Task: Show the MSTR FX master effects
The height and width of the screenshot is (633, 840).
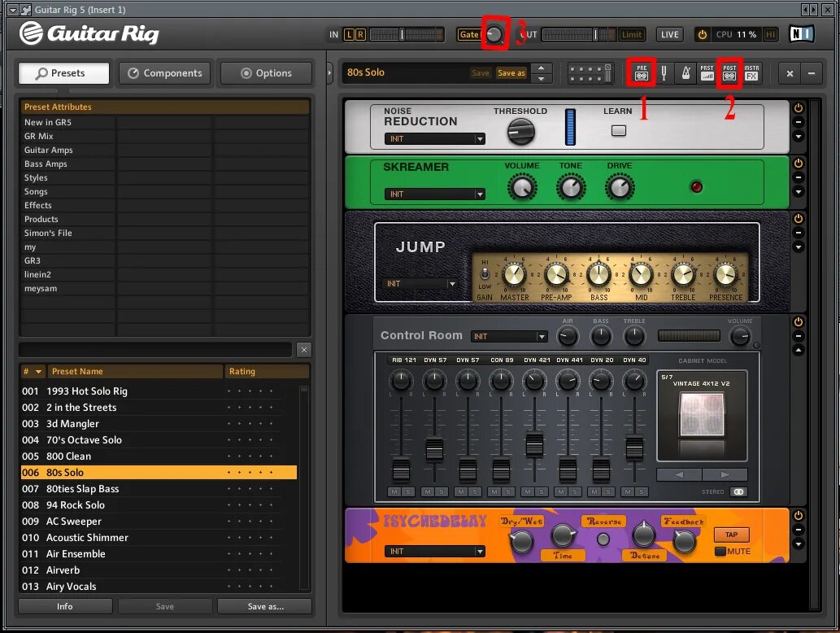Action: pos(751,73)
